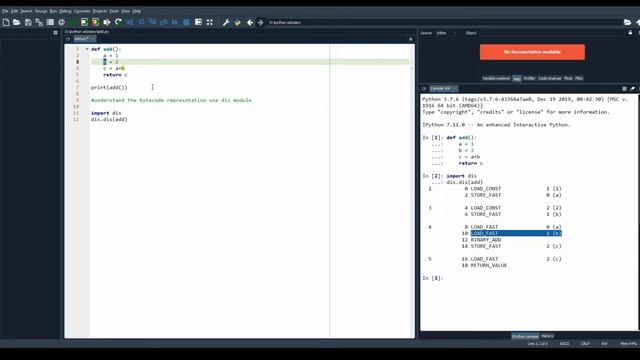Screen dimensions: 640x360
Task: Switch to the History bottom tab
Action: coord(547,336)
